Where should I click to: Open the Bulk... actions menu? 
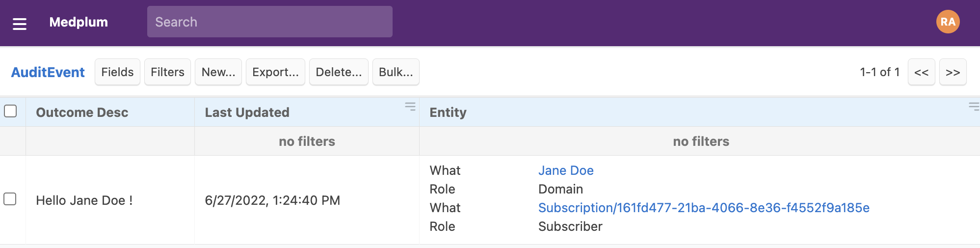[x=396, y=72]
